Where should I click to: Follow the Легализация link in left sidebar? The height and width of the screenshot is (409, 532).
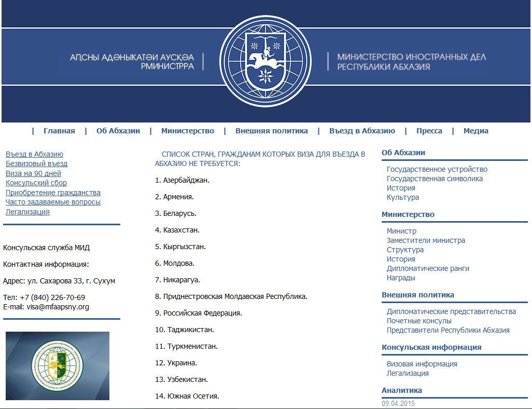(27, 212)
